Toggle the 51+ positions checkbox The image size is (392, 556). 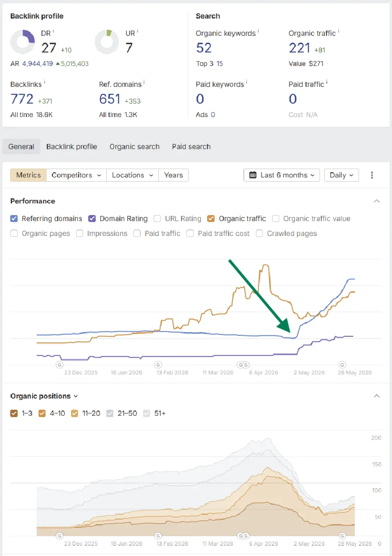[147, 413]
